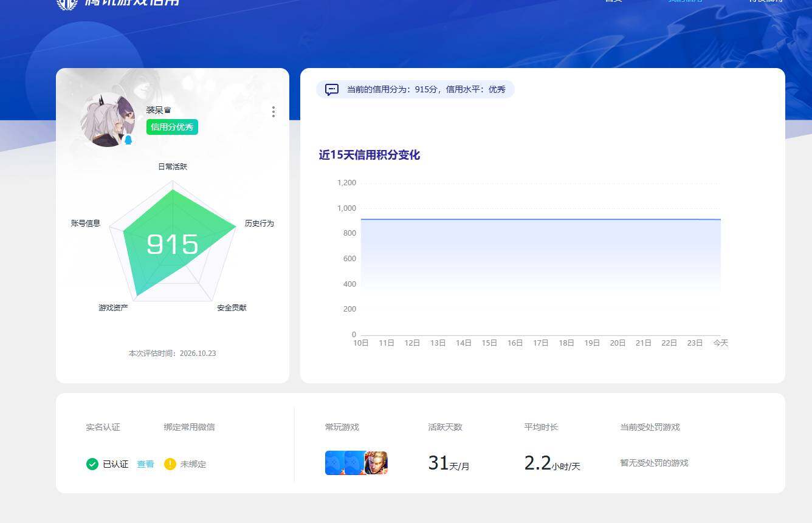This screenshot has height=523, width=812.
Task: Click the 200 y-axis label
Action: pos(349,309)
